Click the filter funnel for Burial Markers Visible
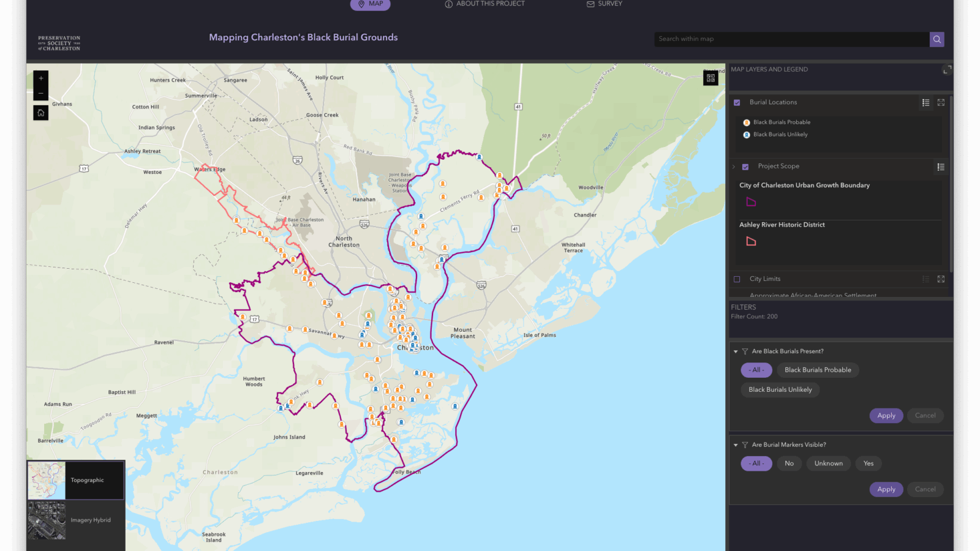 point(745,445)
